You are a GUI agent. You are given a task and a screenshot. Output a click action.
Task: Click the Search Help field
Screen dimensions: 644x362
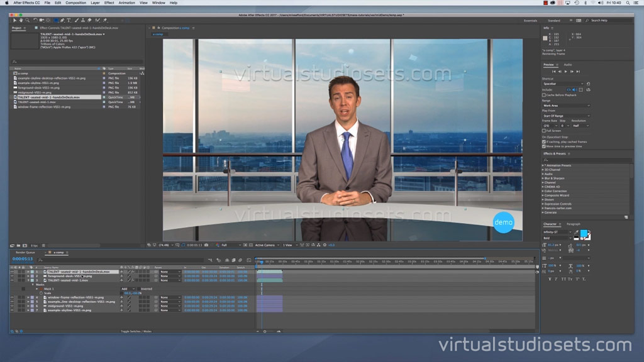pos(609,21)
